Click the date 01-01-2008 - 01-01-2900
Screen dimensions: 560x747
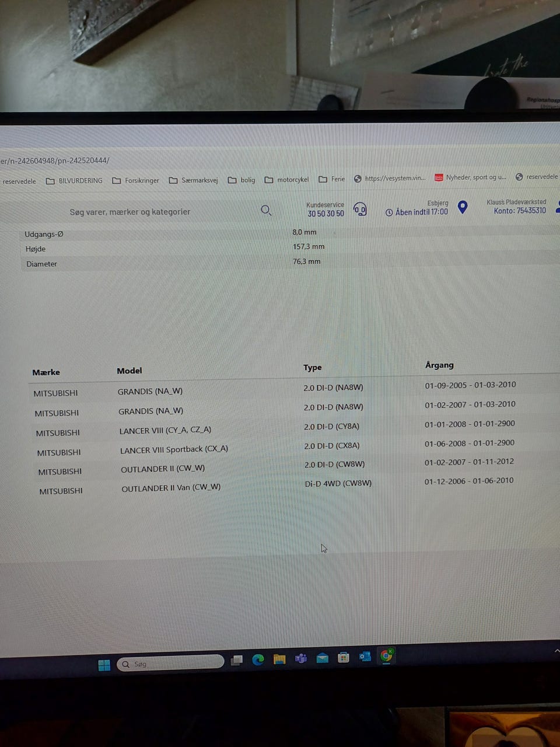click(470, 424)
